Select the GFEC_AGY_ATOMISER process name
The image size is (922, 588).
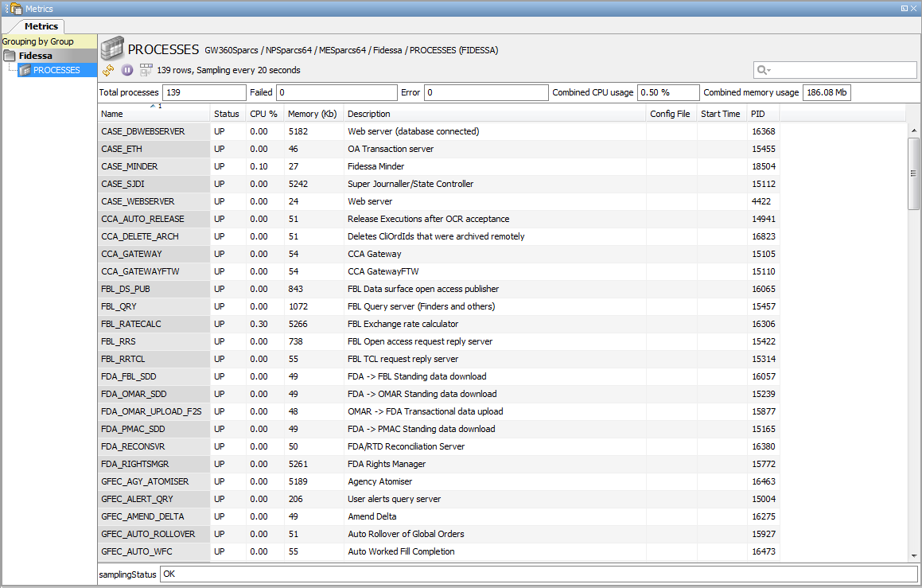click(x=146, y=481)
